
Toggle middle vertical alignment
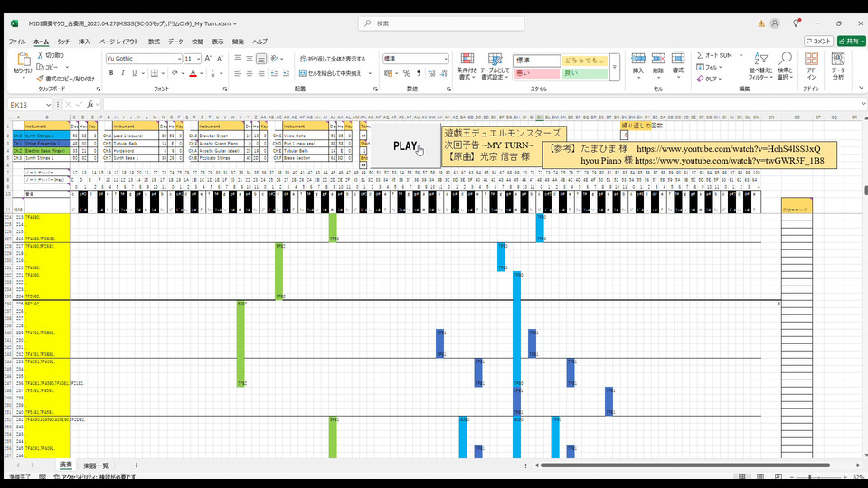click(250, 58)
